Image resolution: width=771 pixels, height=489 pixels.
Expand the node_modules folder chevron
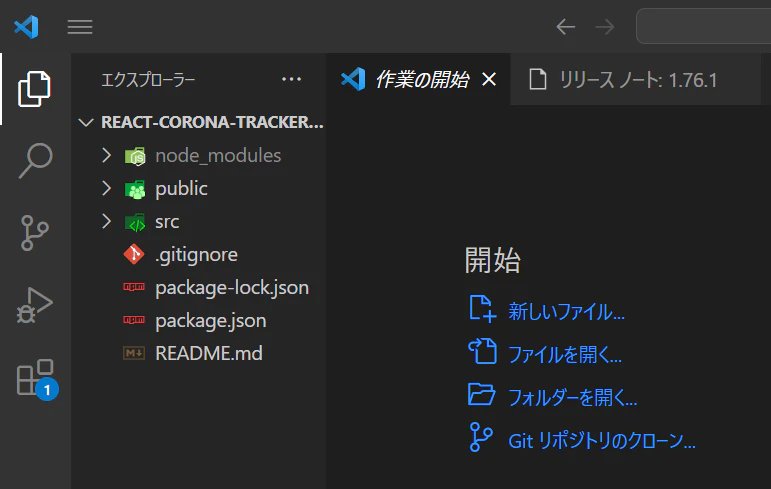(x=106, y=155)
